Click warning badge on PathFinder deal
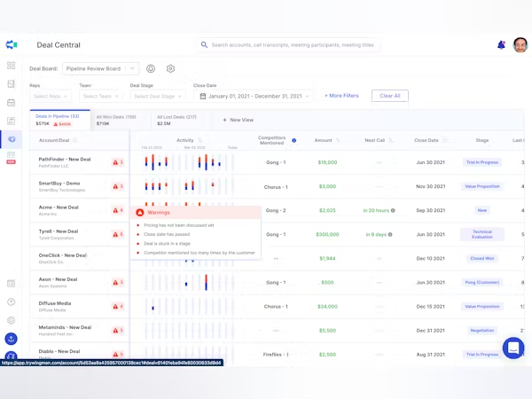The width and height of the screenshot is (532, 399). click(117, 162)
